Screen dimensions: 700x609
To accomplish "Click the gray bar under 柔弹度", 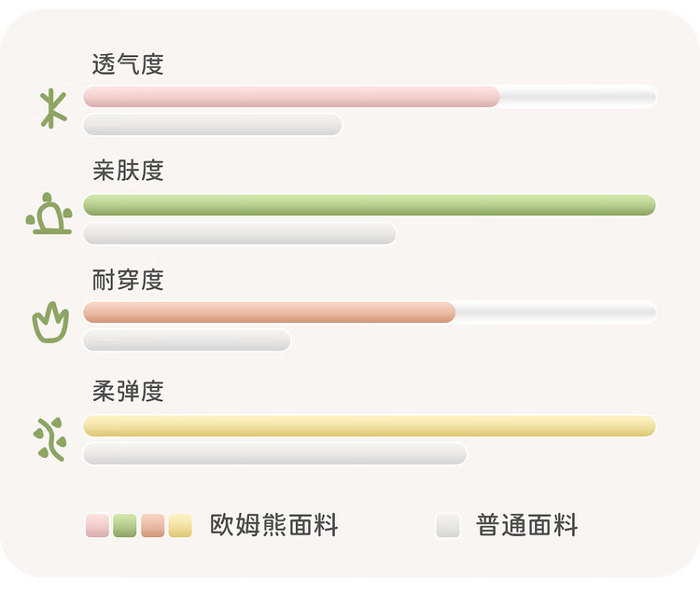I will (274, 454).
